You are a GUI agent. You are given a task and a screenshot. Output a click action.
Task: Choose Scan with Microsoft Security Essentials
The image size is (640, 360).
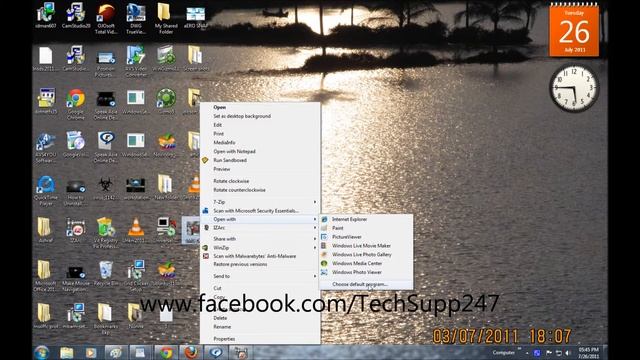(x=260, y=211)
